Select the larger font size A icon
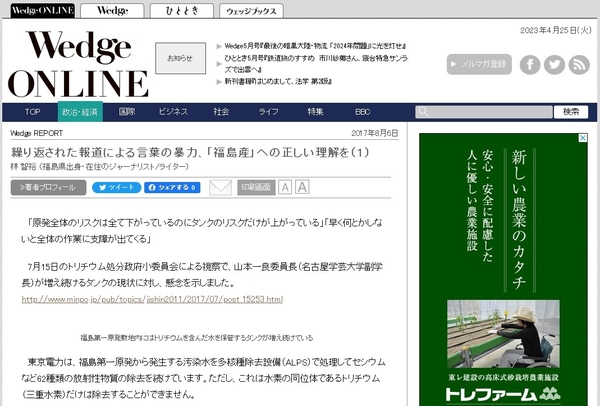Viewport: 600px width, 406px height. coord(302,187)
